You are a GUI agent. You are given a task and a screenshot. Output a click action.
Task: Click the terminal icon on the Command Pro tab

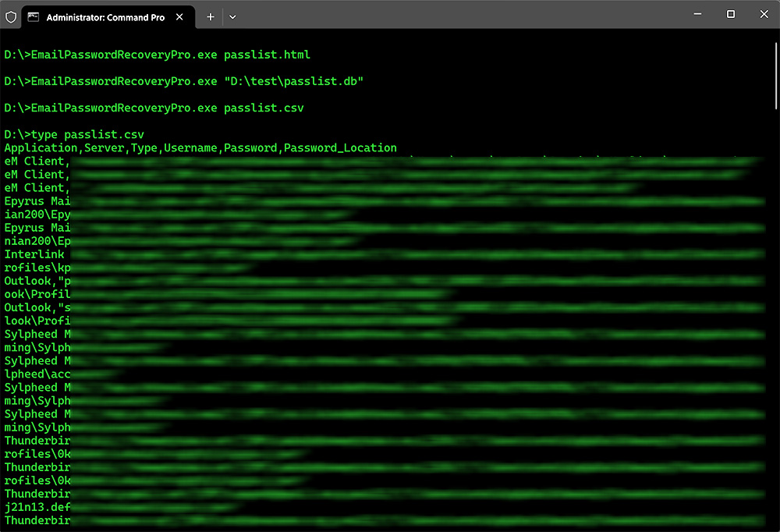coord(34,17)
